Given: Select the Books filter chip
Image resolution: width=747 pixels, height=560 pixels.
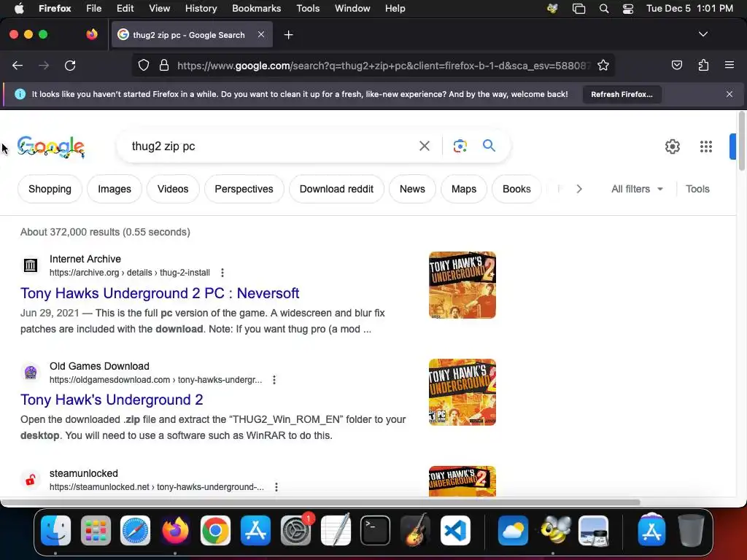Looking at the screenshot, I should [516, 189].
